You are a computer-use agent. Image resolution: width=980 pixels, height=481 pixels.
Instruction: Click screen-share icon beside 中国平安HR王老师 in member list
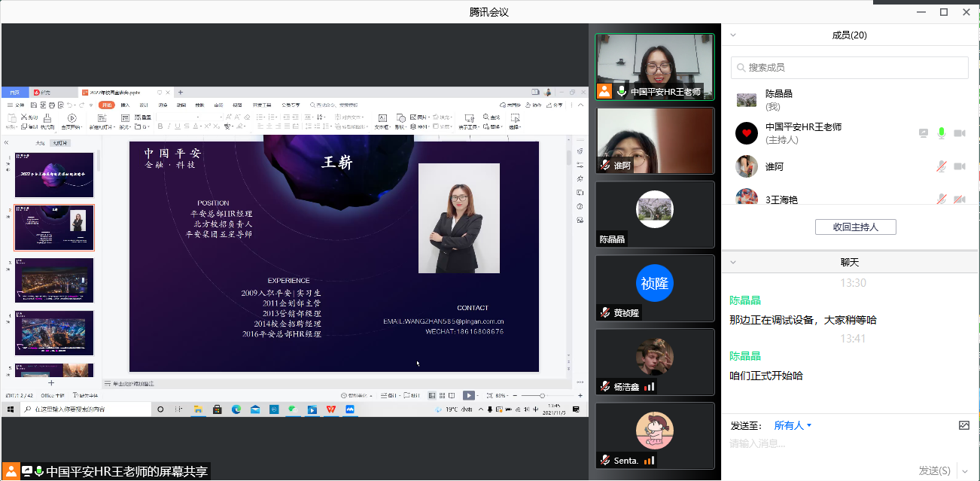click(x=924, y=133)
